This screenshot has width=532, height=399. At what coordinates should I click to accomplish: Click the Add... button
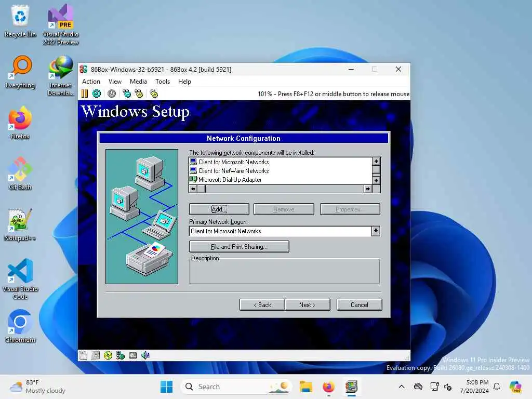pos(219,209)
